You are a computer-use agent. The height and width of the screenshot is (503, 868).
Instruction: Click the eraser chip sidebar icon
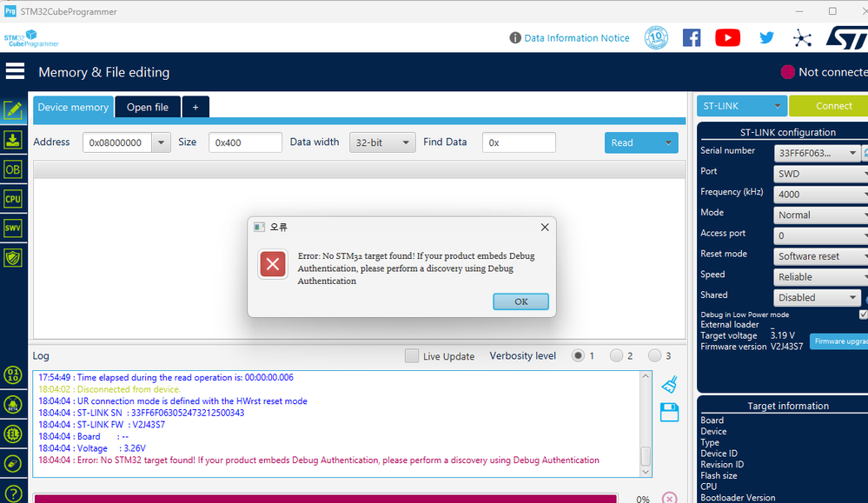click(13, 463)
